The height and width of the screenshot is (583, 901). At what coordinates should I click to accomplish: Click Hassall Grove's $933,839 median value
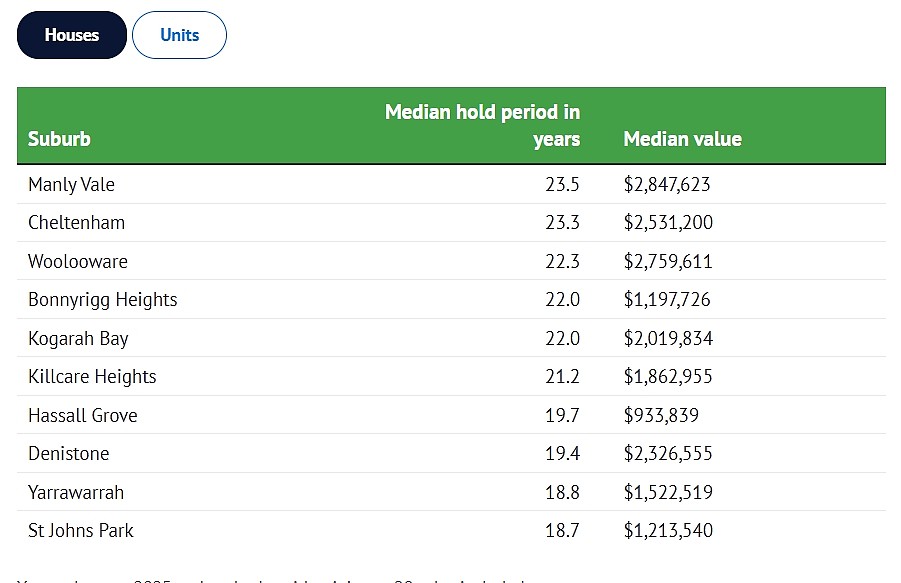click(661, 415)
